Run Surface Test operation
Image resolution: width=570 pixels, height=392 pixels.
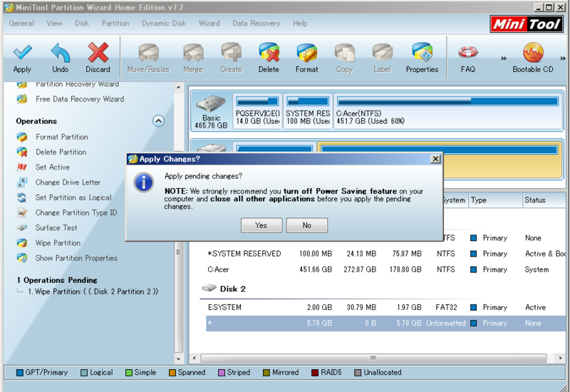(56, 227)
